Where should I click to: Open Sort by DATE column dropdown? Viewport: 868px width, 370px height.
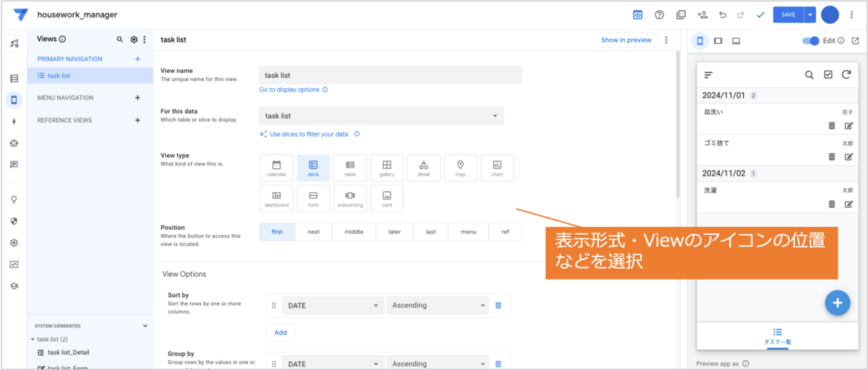(x=333, y=306)
